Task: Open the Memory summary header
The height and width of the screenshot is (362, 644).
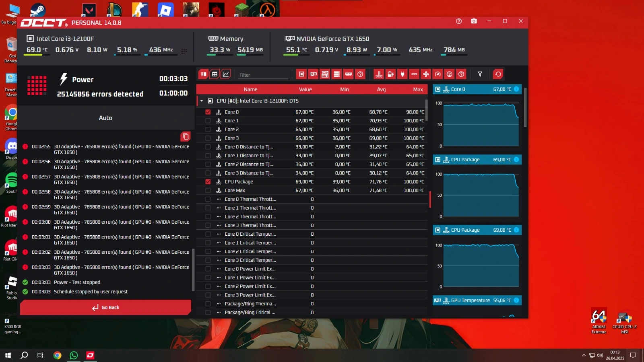Action: pyautogui.click(x=226, y=39)
